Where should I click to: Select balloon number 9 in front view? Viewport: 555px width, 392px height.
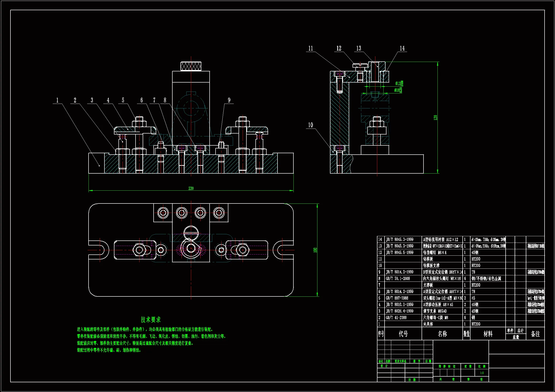tap(229, 100)
